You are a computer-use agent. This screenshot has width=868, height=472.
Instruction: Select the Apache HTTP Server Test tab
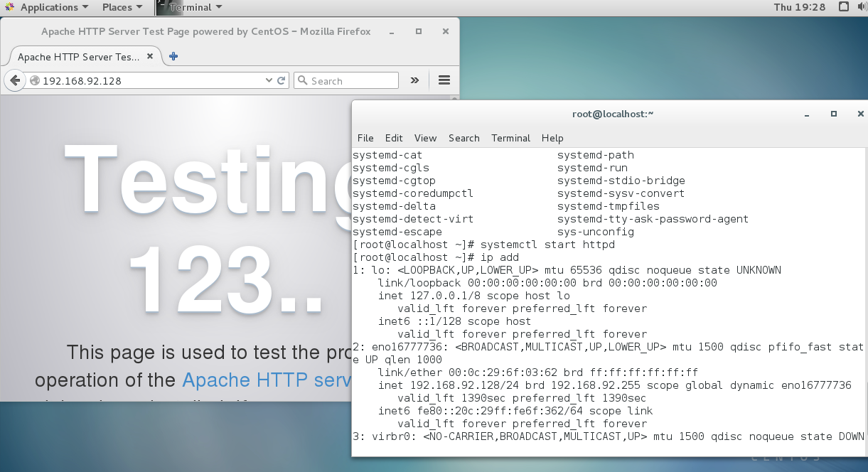pyautogui.click(x=85, y=57)
